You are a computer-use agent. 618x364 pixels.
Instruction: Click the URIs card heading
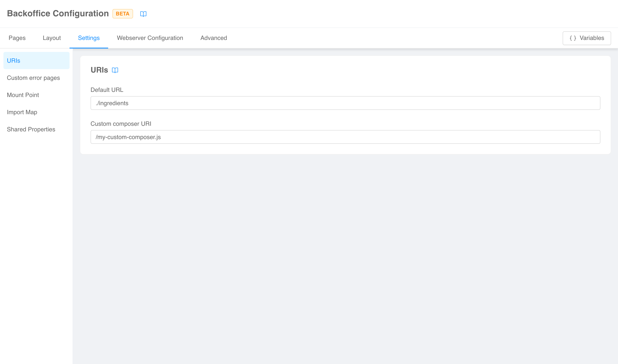click(99, 70)
